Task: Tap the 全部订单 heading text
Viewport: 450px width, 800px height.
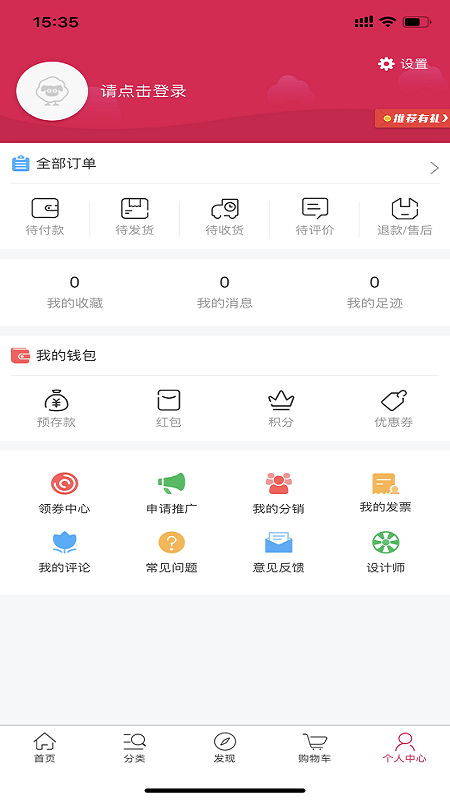Action: point(66,164)
